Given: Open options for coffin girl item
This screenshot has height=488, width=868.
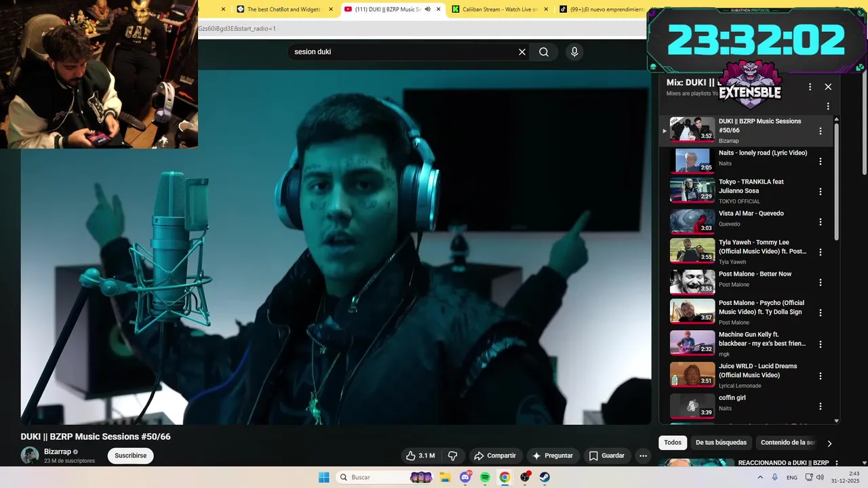Looking at the screenshot, I should point(821,406).
